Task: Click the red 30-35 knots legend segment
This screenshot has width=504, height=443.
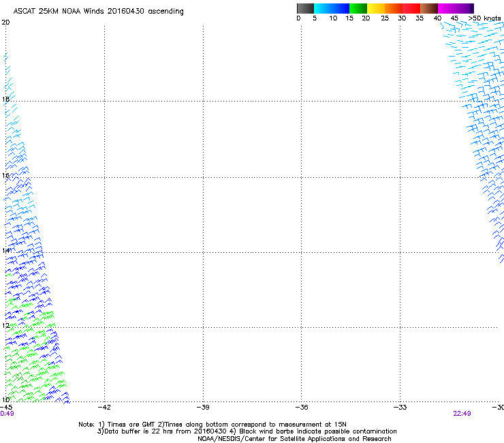Action: coord(411,8)
